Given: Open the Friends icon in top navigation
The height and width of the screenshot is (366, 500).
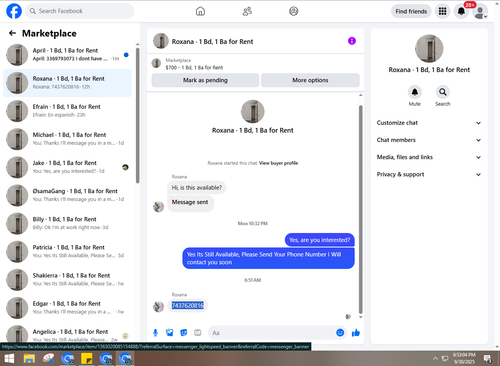Looking at the screenshot, I should pos(247,11).
